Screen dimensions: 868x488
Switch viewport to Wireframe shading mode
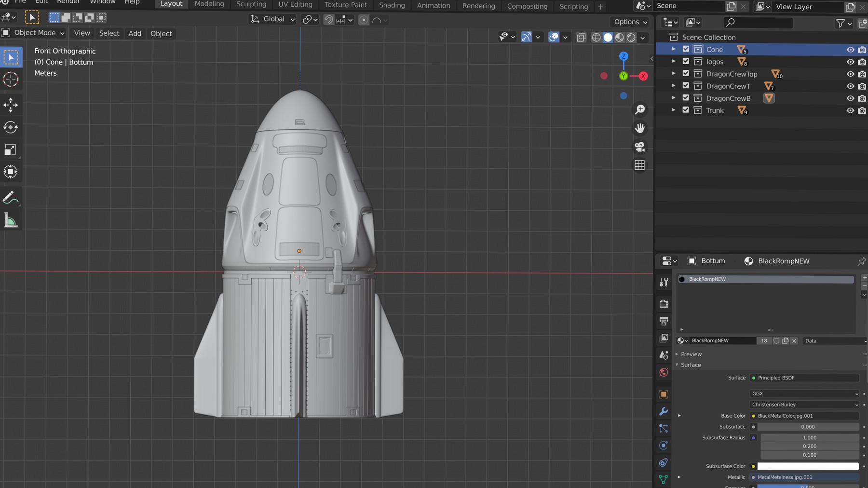(597, 37)
